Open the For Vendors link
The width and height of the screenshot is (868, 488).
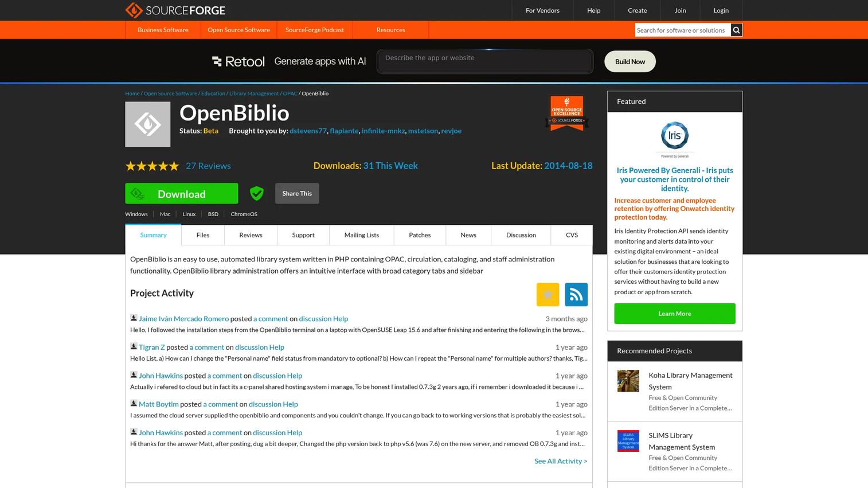point(542,10)
